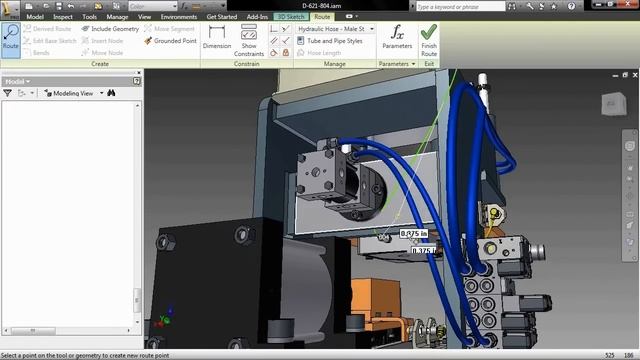Click search binoculars icon

tap(512, 6)
